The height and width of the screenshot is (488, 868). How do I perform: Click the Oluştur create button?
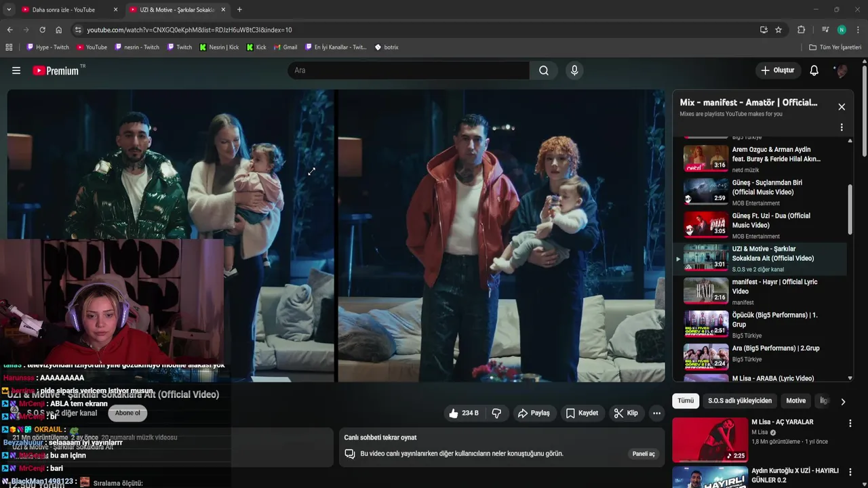coord(777,70)
